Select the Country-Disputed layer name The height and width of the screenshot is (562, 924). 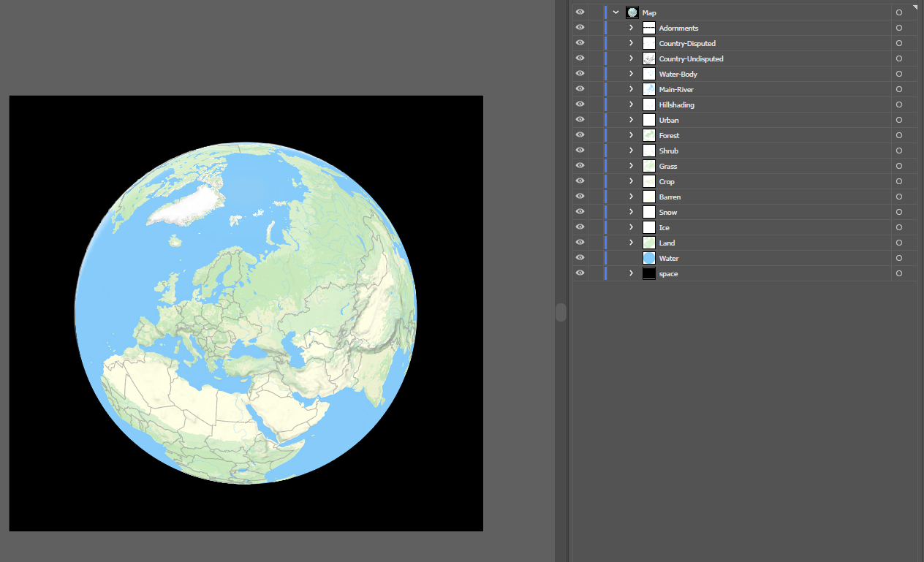click(687, 44)
